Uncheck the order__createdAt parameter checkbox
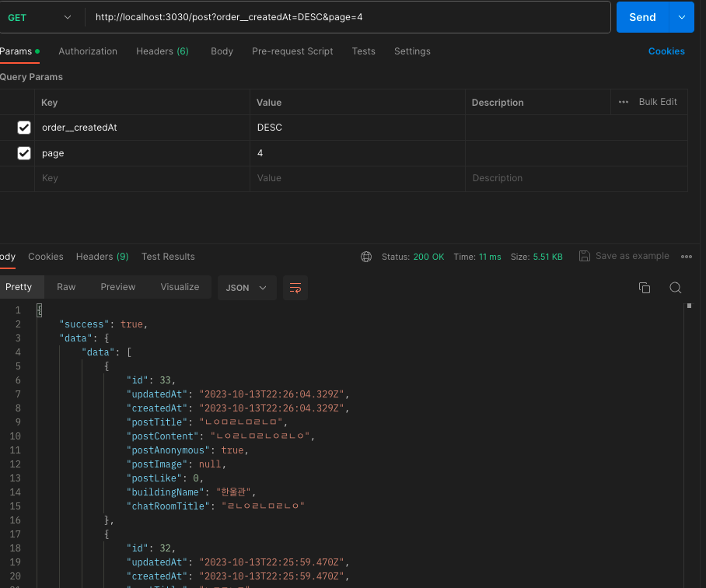 click(24, 128)
